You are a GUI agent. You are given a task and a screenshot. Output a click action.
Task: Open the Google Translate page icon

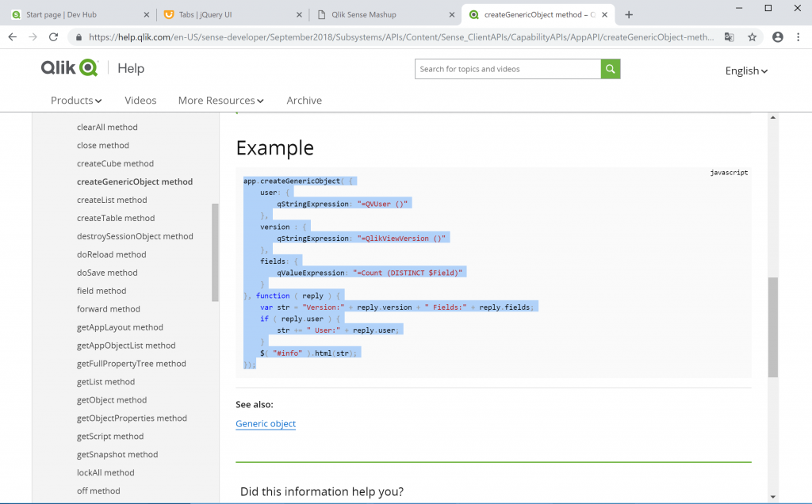point(730,36)
